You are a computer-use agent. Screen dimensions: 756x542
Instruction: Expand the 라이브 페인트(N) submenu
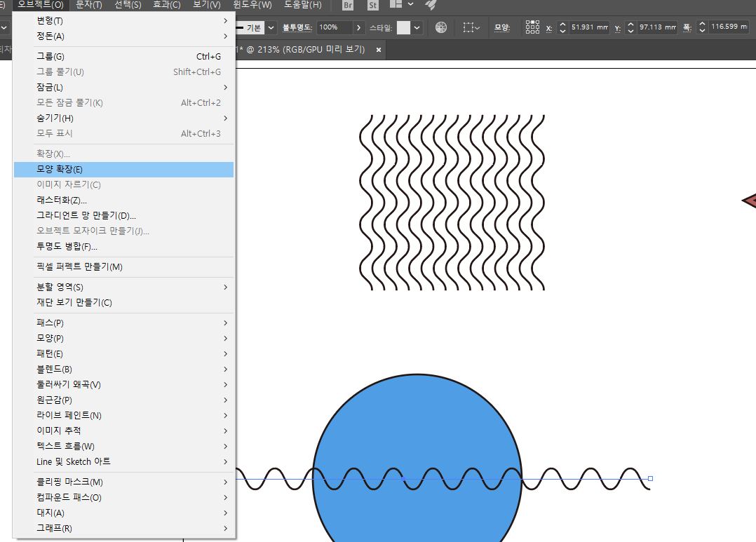click(x=124, y=415)
